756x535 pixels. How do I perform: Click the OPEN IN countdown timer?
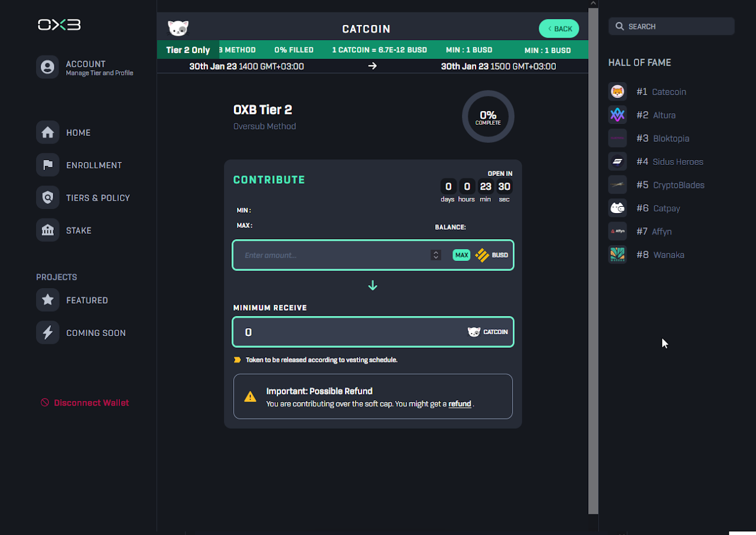pos(476,187)
